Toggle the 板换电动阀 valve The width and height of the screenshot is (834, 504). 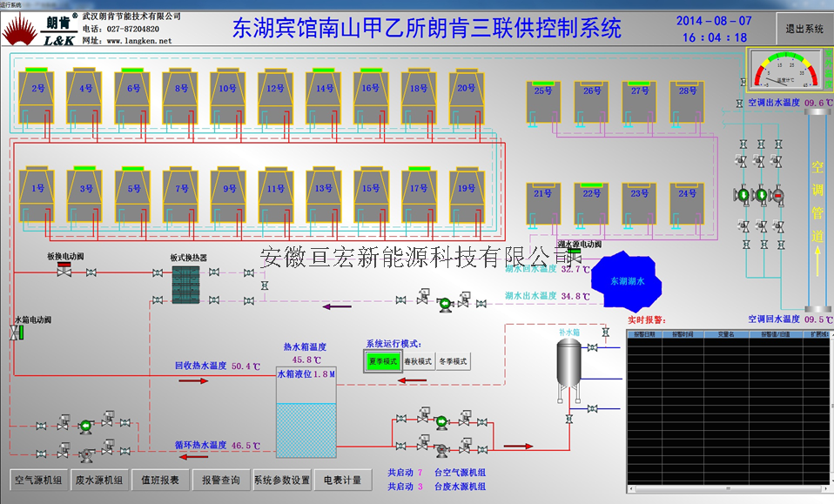pyautogui.click(x=64, y=268)
